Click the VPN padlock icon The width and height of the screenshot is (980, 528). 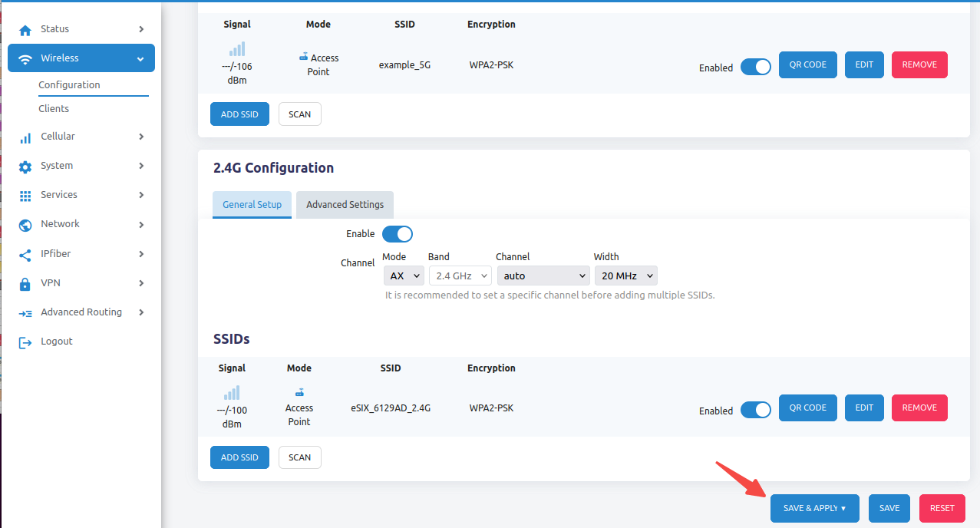(25, 284)
